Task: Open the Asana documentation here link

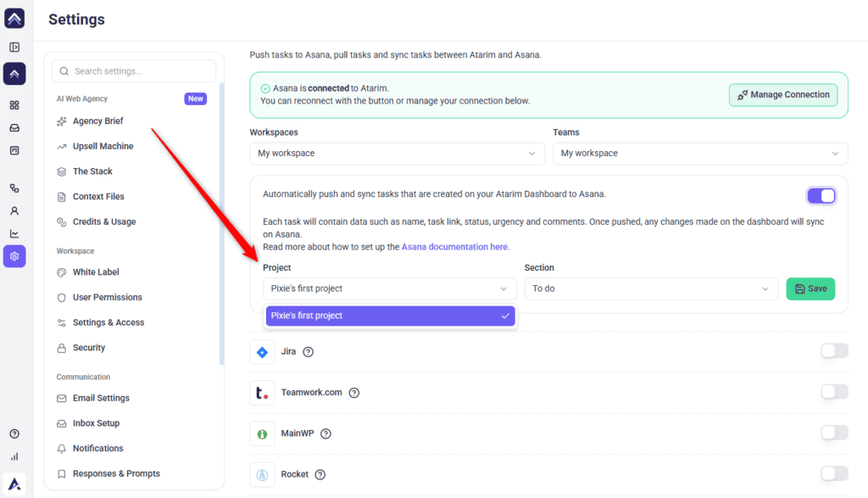Action: click(x=455, y=247)
